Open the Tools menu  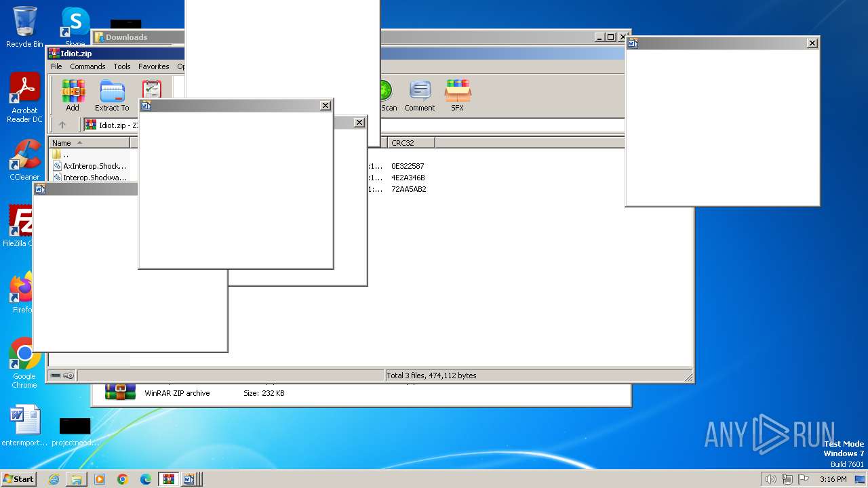[122, 66]
